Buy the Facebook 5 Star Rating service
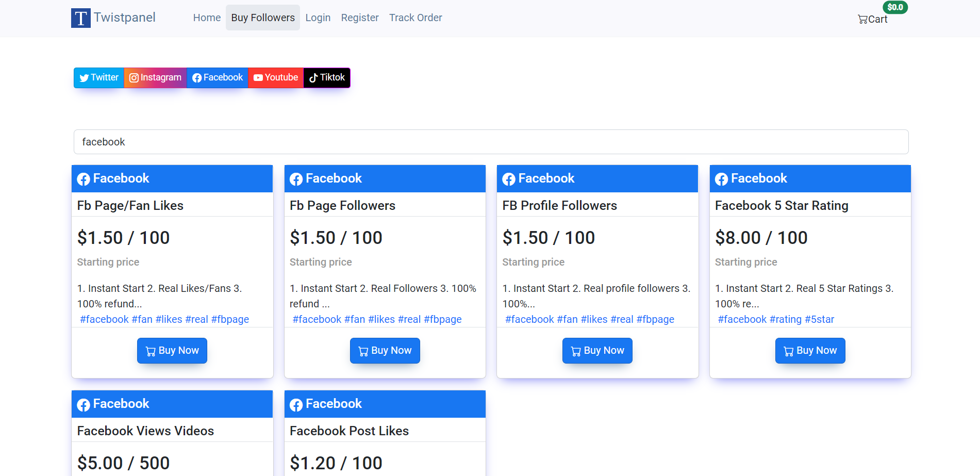980x476 pixels. tap(810, 350)
